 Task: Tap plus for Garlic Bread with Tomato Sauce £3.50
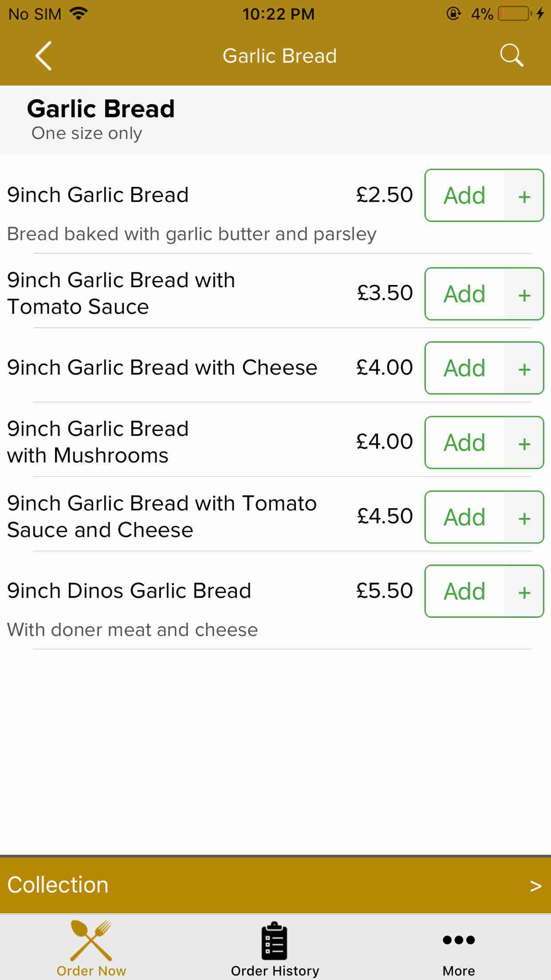[x=524, y=294]
